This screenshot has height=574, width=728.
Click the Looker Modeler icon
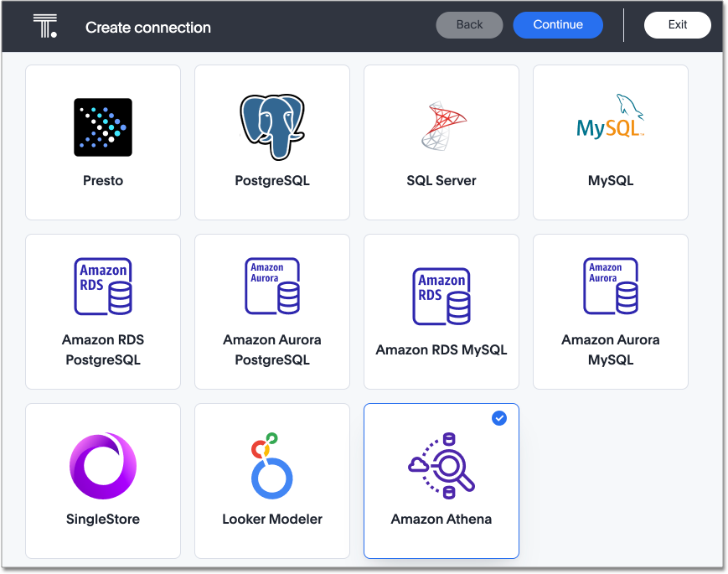point(271,466)
